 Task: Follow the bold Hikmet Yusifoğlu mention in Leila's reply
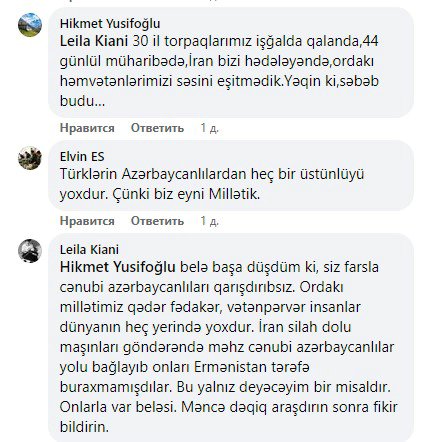118,267
